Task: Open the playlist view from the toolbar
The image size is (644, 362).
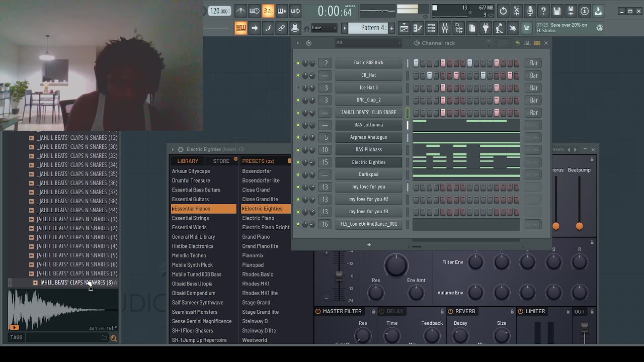Action: coord(404,28)
